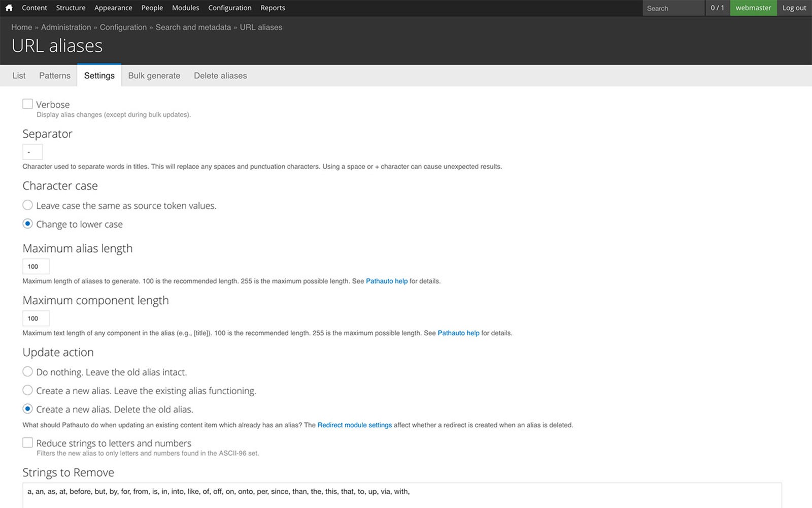Screen dimensions: 812x508
Task: Click the Maximum component length field
Action: point(36,319)
